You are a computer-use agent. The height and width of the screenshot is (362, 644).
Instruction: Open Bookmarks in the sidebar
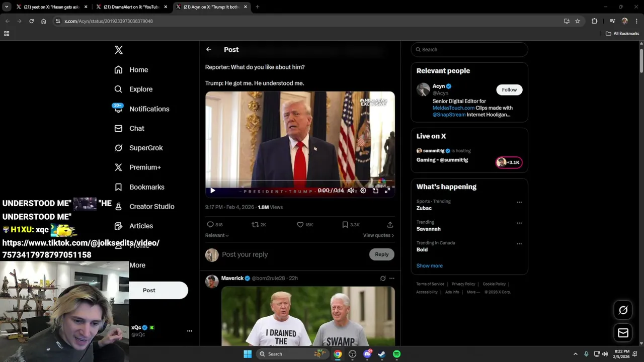tap(139, 187)
